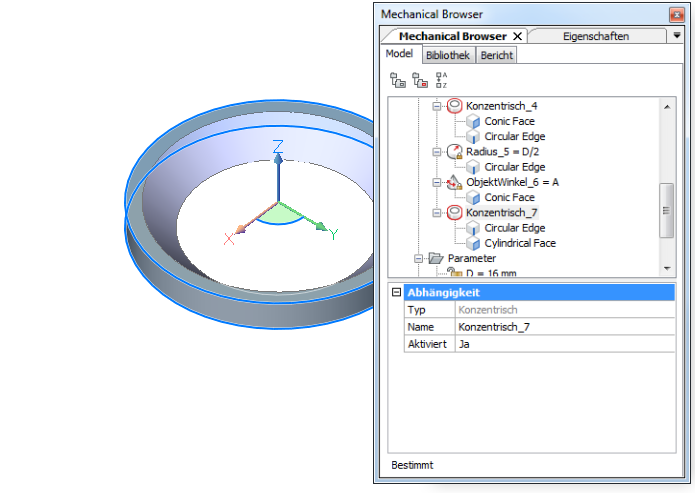Click the leftmost tree icon in browser toolbar
Image resolution: width=695 pixels, height=493 pixels.
click(397, 80)
